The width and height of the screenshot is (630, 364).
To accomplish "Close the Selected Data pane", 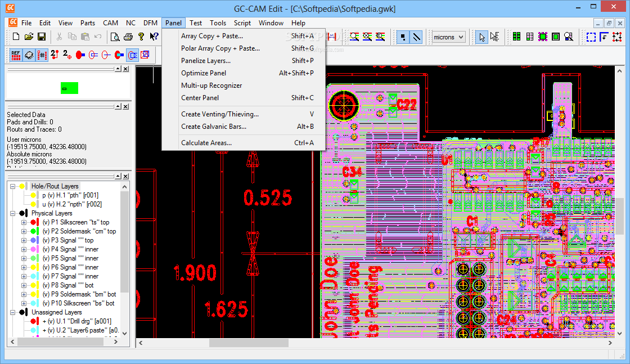I will 126,106.
